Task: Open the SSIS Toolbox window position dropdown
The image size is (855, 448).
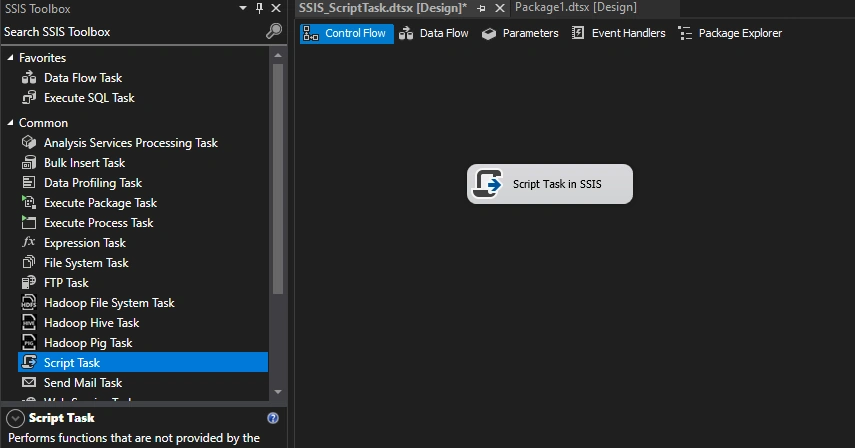Action: click(x=243, y=8)
